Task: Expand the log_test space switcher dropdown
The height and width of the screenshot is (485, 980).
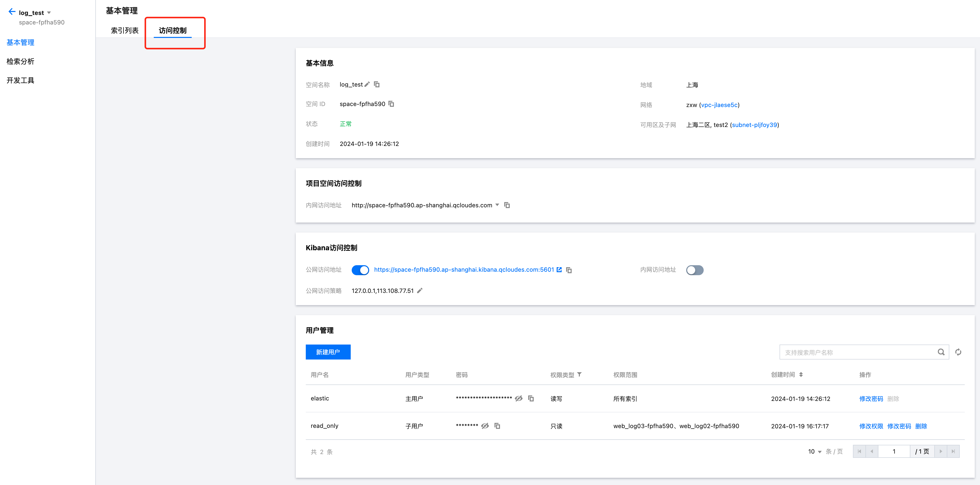Action: [49, 13]
